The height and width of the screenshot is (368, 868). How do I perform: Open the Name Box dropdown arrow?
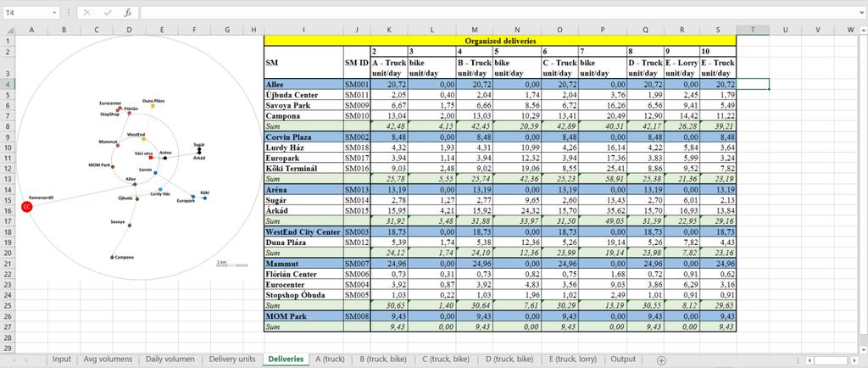point(55,12)
